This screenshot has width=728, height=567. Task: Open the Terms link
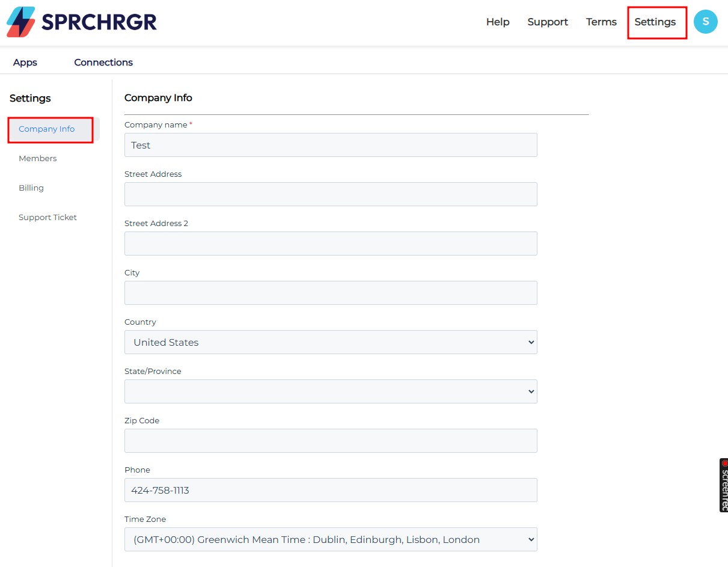point(601,22)
